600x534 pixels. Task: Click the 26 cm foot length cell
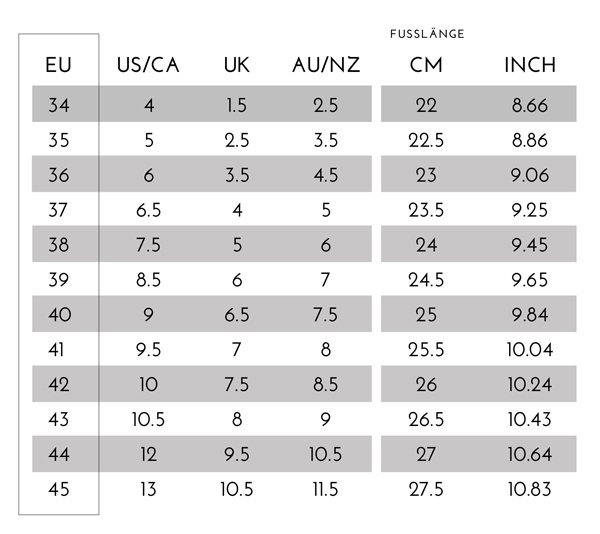427,385
